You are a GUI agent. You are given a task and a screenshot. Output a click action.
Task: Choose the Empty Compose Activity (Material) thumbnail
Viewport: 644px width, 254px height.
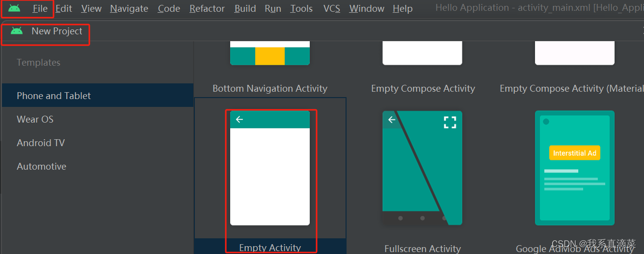[575, 53]
